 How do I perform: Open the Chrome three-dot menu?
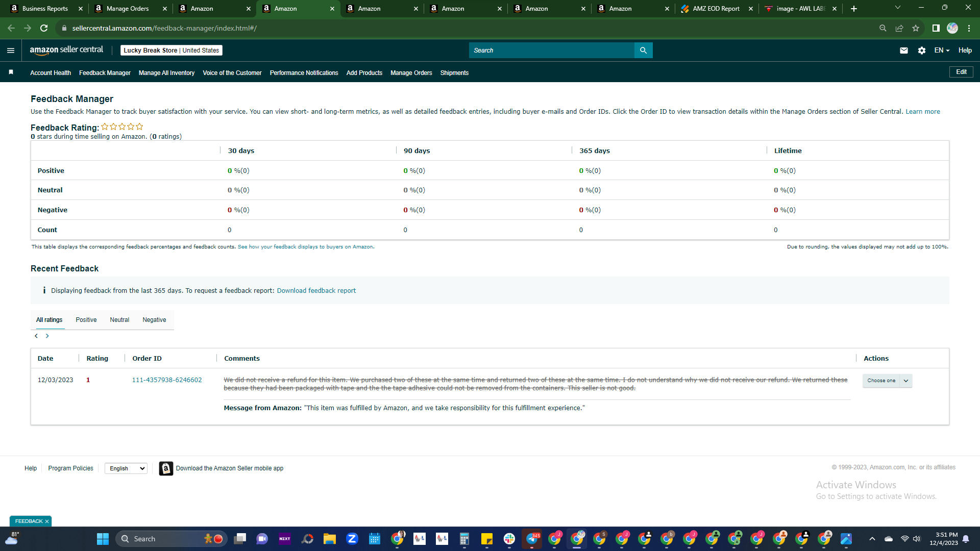[x=969, y=28]
